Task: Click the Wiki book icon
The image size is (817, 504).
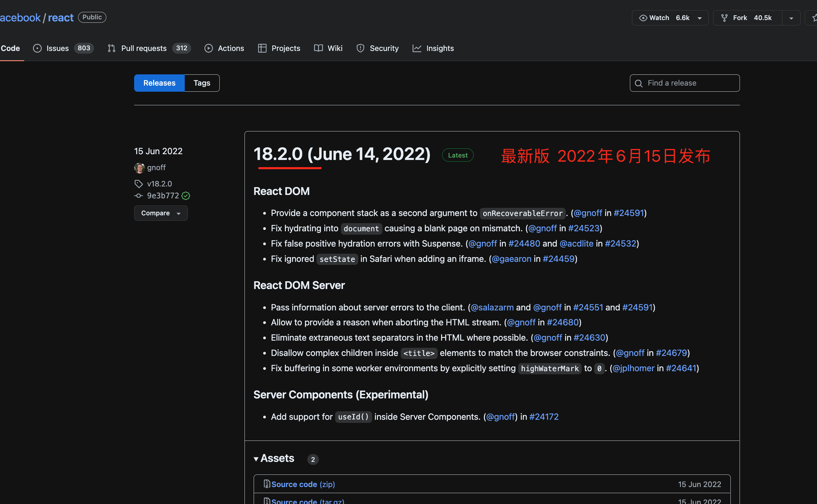Action: [x=318, y=48]
